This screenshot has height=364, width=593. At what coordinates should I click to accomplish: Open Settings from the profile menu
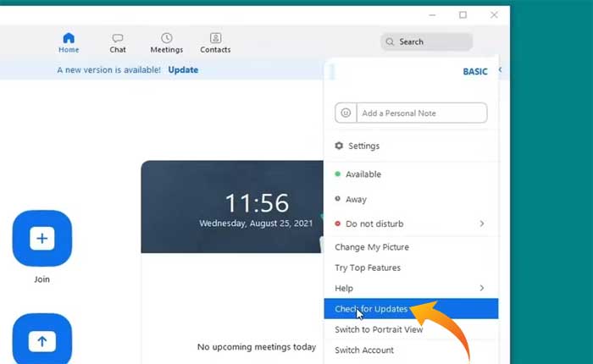pos(363,146)
